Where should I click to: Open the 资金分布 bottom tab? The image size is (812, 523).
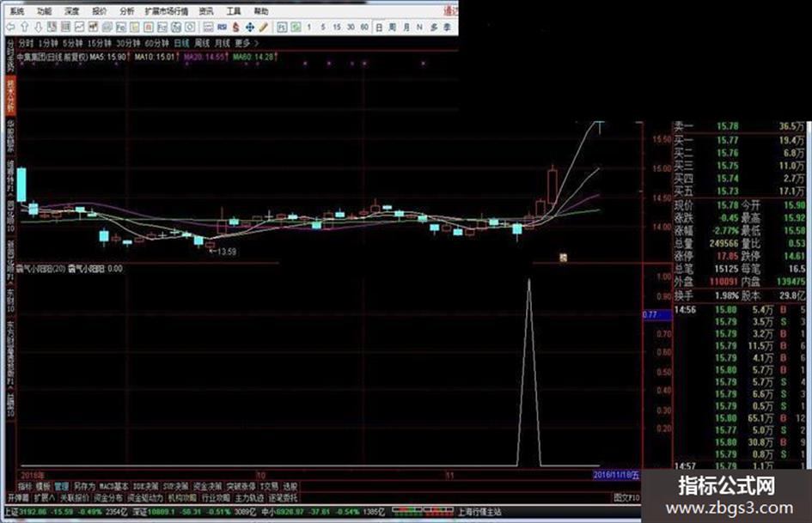click(x=108, y=497)
